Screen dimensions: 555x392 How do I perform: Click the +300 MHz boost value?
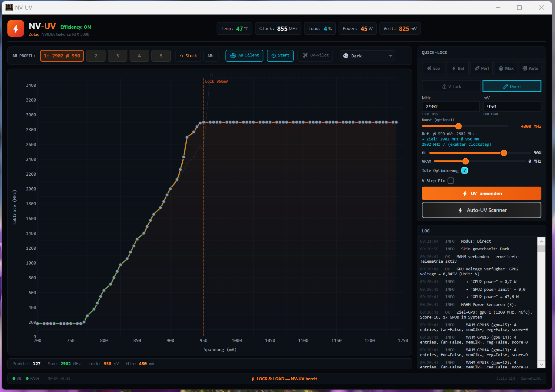tap(531, 126)
